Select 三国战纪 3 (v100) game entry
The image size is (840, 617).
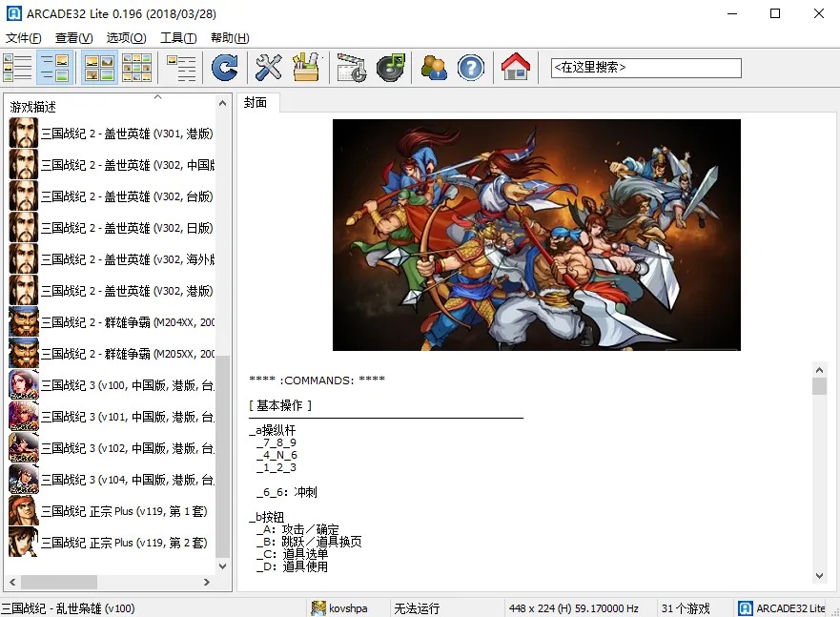(124, 385)
